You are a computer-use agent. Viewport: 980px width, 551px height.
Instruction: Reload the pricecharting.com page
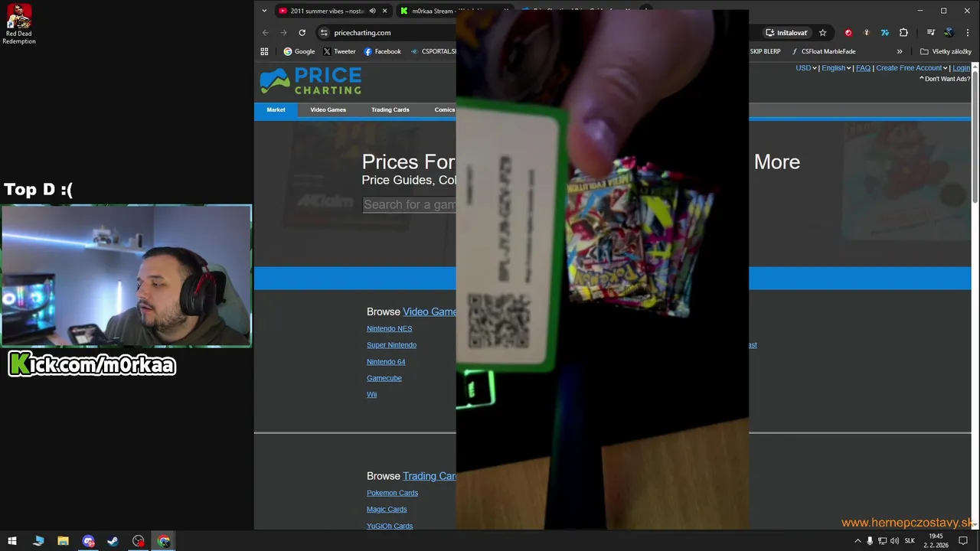(302, 33)
